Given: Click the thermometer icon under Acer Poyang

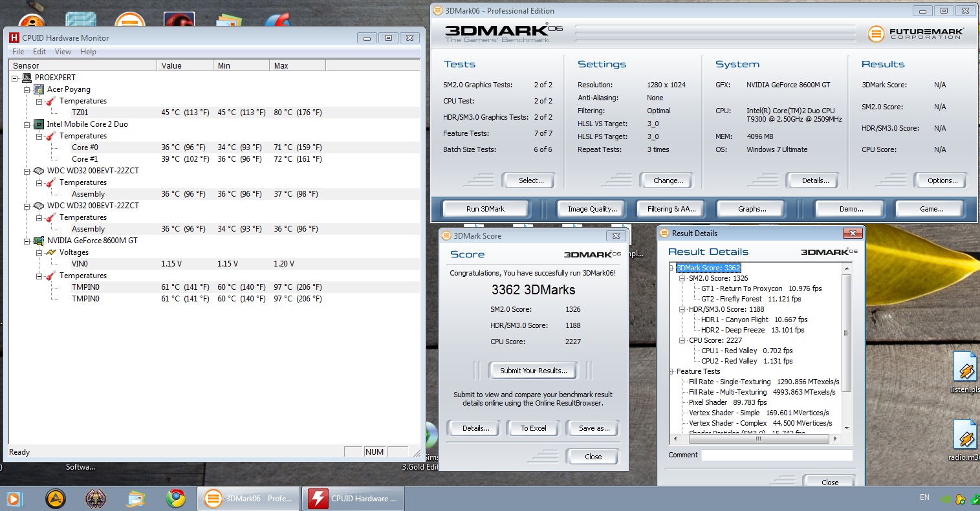Looking at the screenshot, I should coord(51,101).
